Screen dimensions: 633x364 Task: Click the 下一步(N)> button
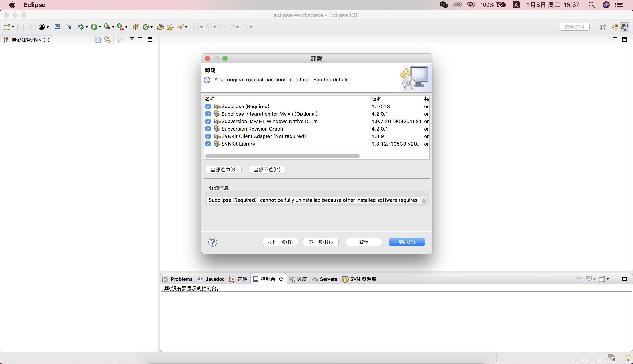[321, 242]
